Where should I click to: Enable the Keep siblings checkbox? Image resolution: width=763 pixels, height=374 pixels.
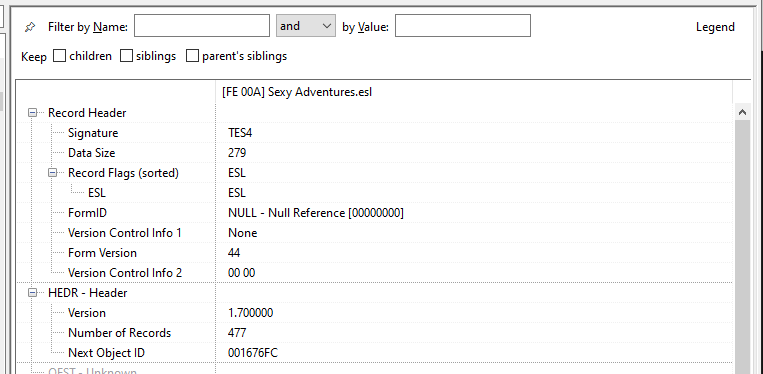(x=127, y=56)
